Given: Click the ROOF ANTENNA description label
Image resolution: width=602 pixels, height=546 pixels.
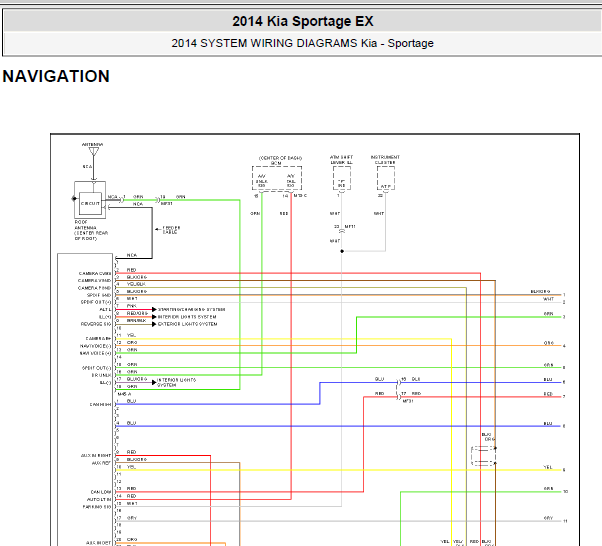Looking at the screenshot, I should click(91, 230).
